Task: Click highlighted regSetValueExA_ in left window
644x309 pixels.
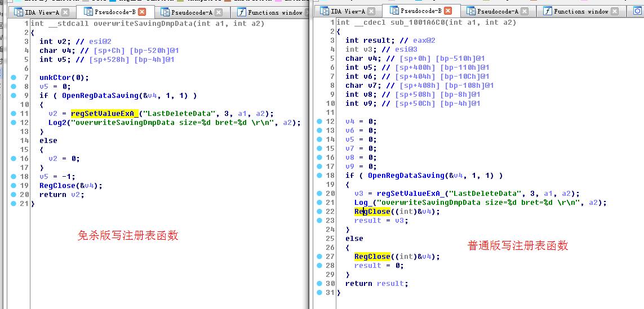Action: click(x=105, y=114)
